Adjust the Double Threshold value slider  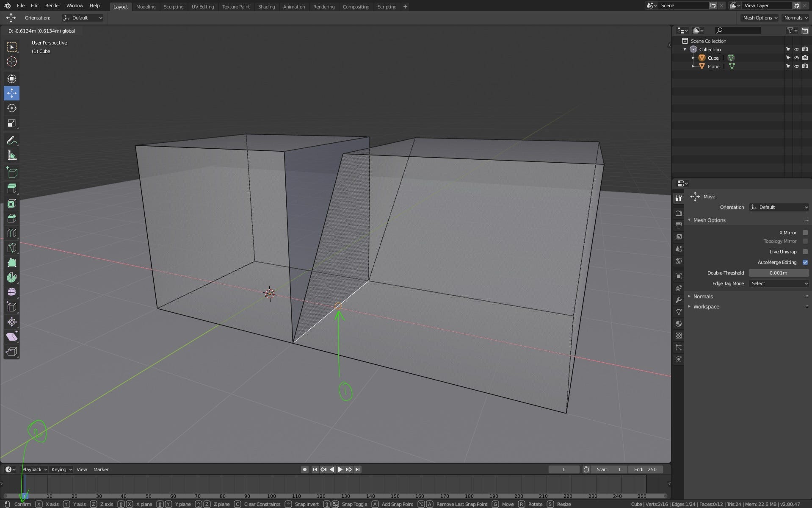point(779,273)
